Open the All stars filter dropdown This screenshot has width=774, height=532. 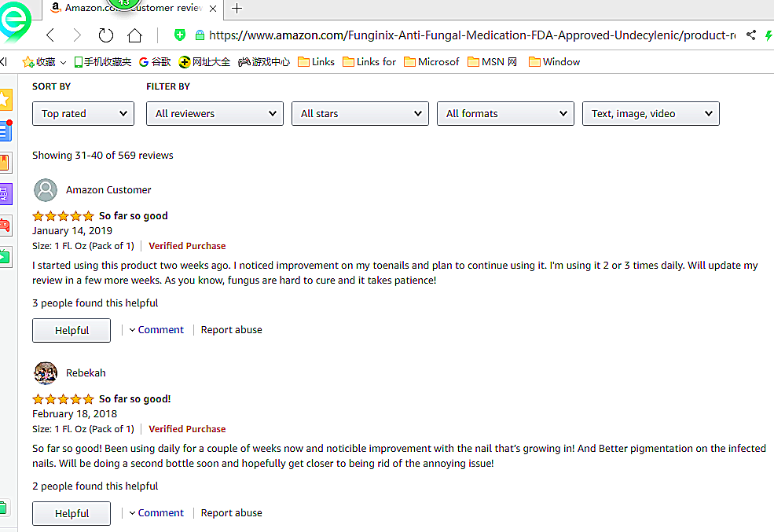pyautogui.click(x=360, y=114)
